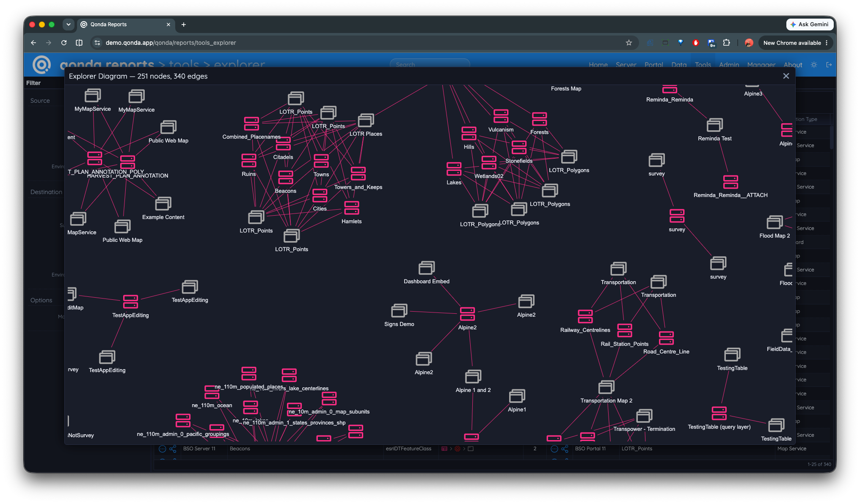Open the Home menu item

coord(598,65)
